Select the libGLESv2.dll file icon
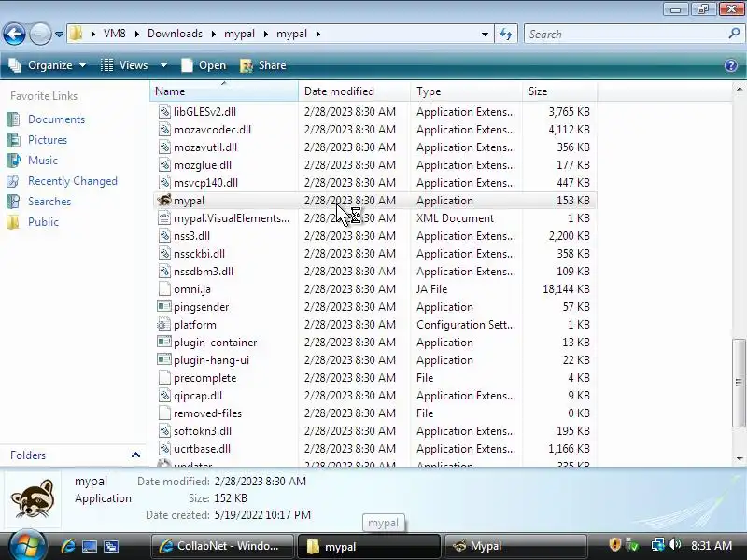Viewport: 747px width, 560px height. [164, 111]
